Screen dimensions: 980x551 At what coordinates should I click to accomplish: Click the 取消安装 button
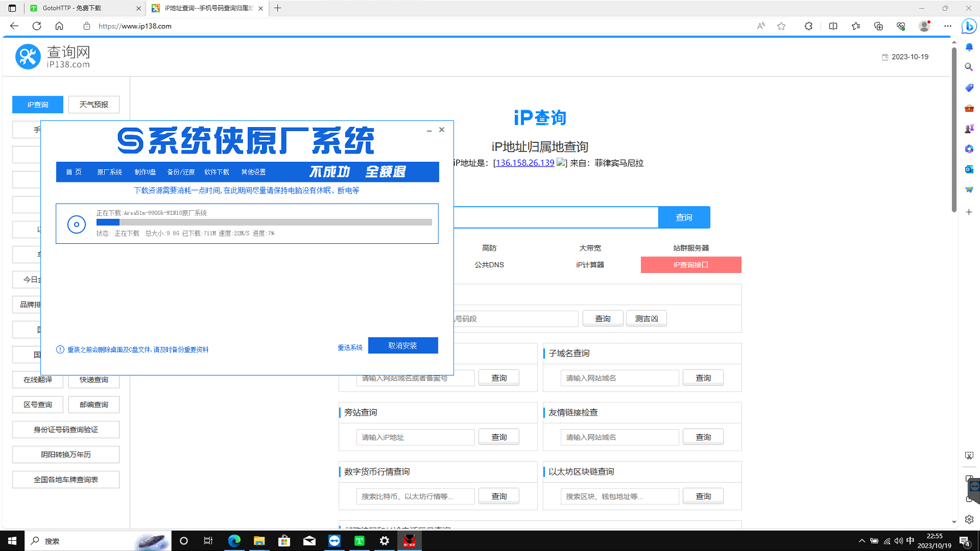403,345
